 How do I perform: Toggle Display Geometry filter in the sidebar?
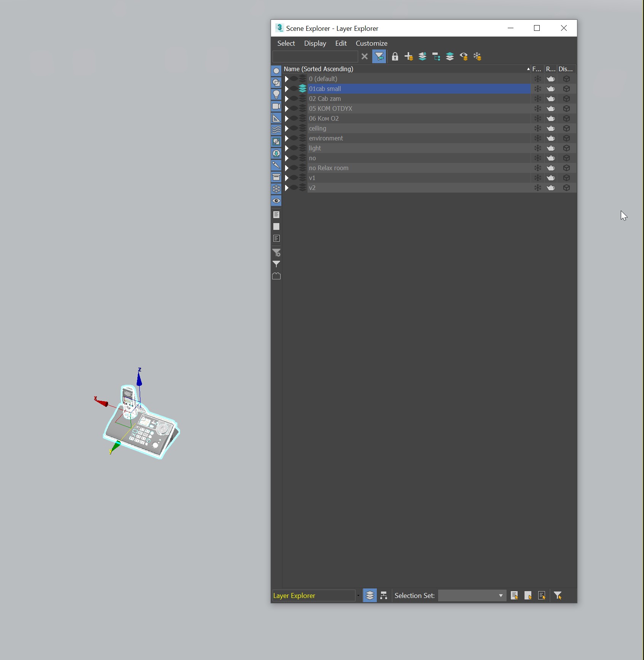click(276, 71)
